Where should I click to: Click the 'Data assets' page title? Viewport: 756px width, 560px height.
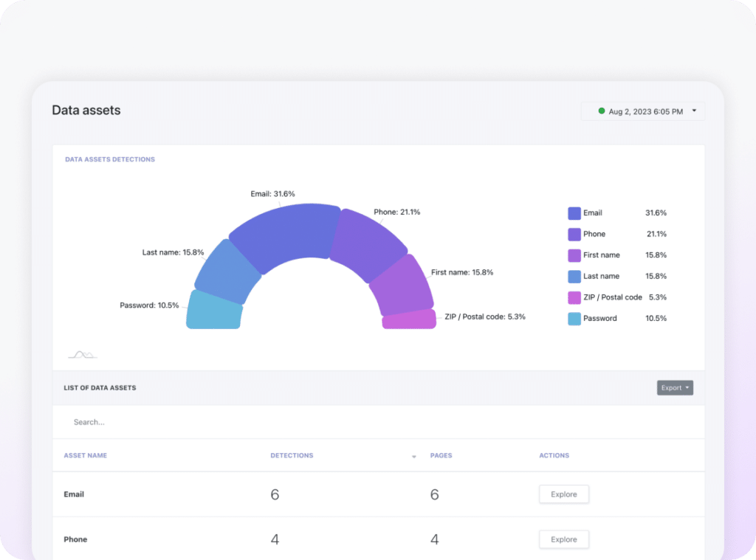pos(86,111)
